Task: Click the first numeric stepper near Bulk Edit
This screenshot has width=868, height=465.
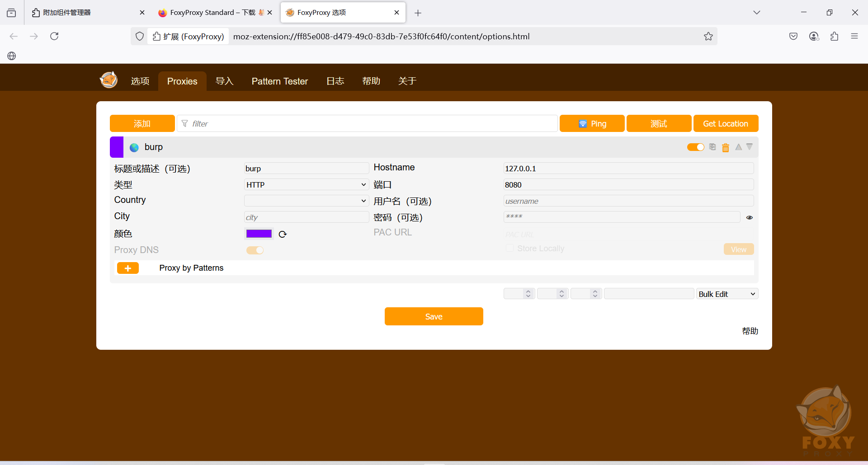Action: [519, 294]
